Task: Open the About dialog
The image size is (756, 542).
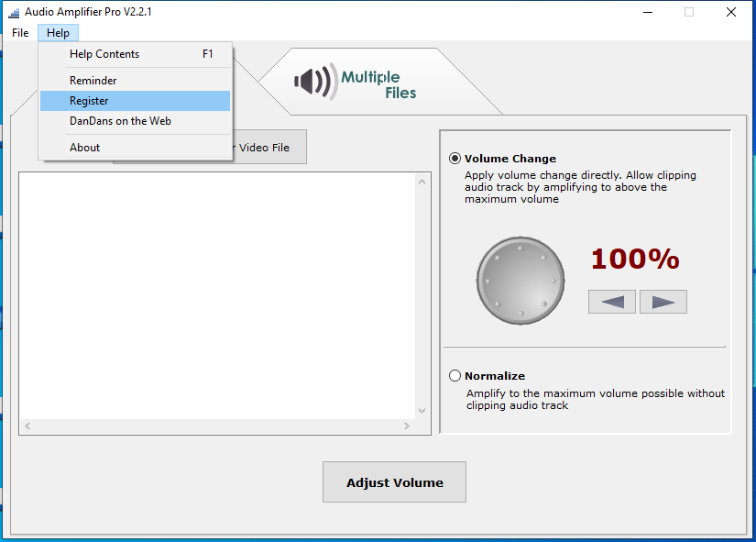Action: (x=84, y=147)
